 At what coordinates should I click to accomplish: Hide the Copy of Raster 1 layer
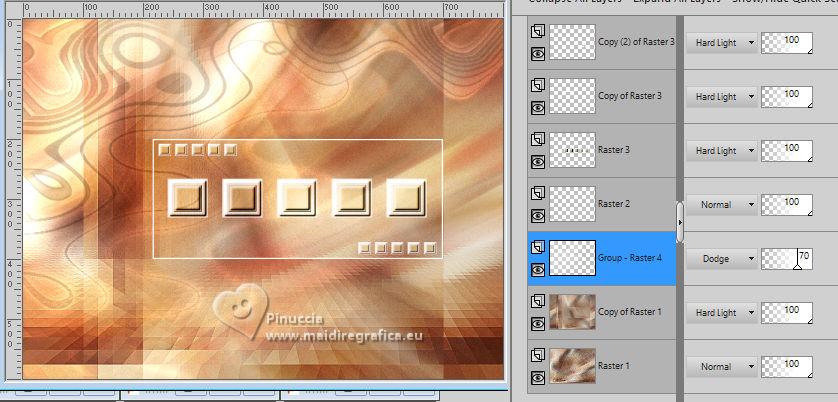pos(538,324)
